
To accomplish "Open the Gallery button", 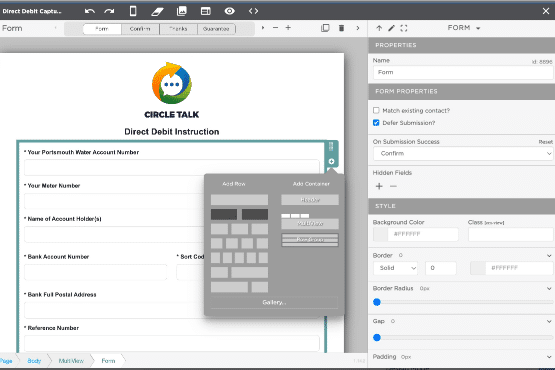I will point(274,302).
